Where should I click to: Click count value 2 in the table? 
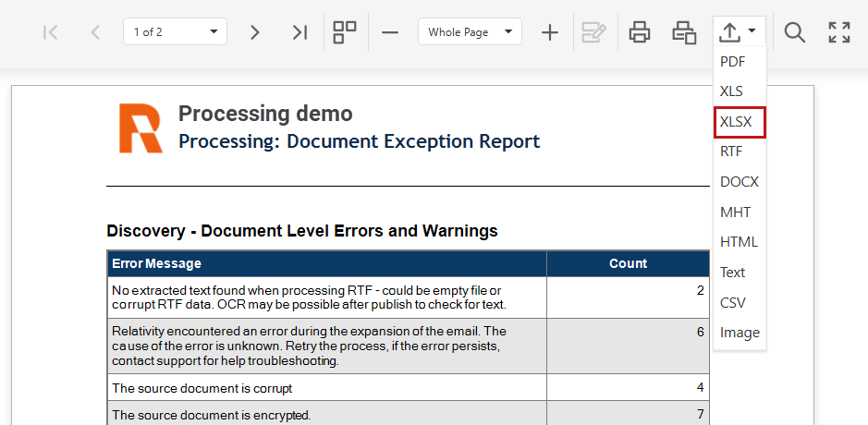coord(701,290)
